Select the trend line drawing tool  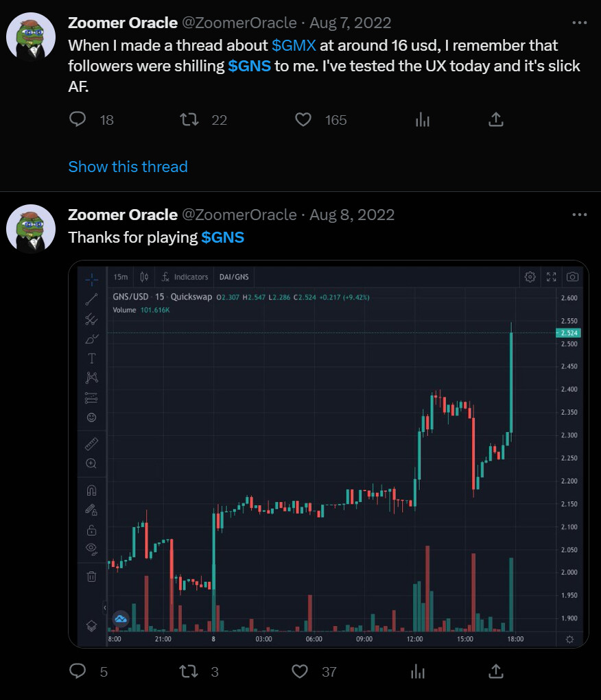[x=91, y=299]
